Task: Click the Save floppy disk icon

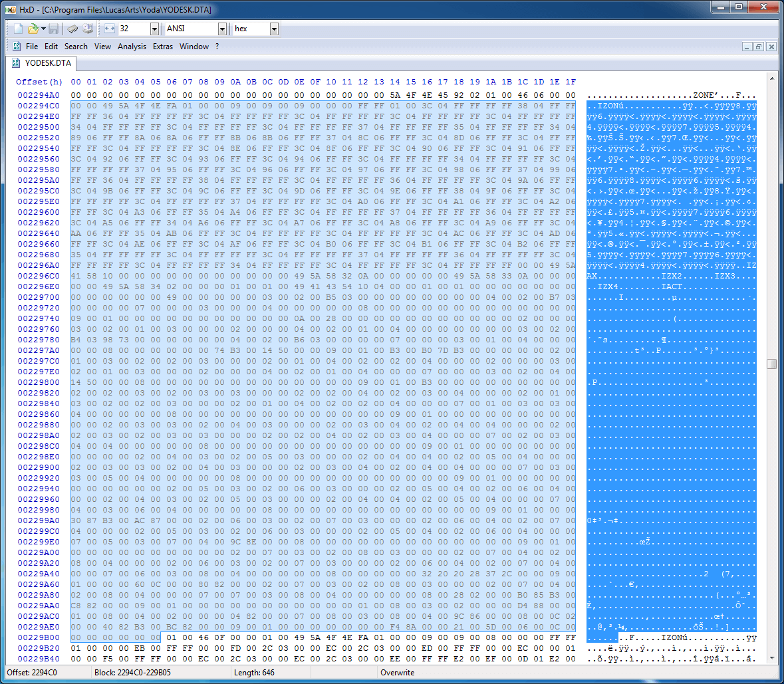Action: 54,29
